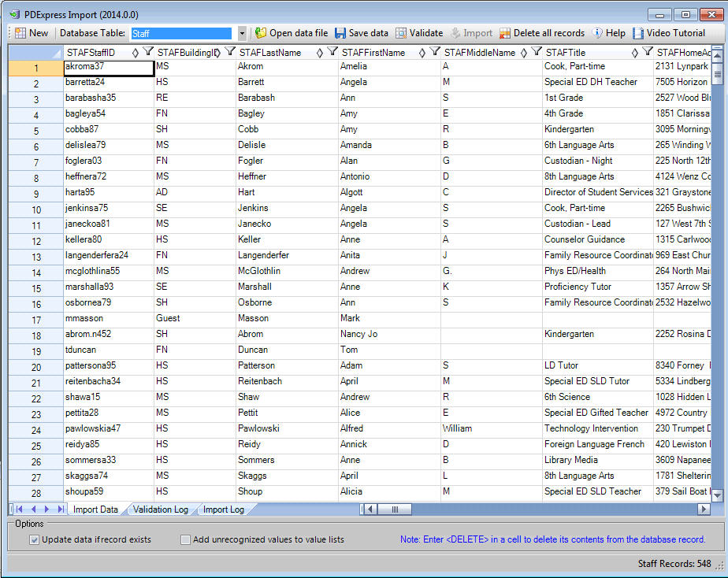Click the Guest building cell
This screenshot has width=728, height=578.
(x=195, y=318)
